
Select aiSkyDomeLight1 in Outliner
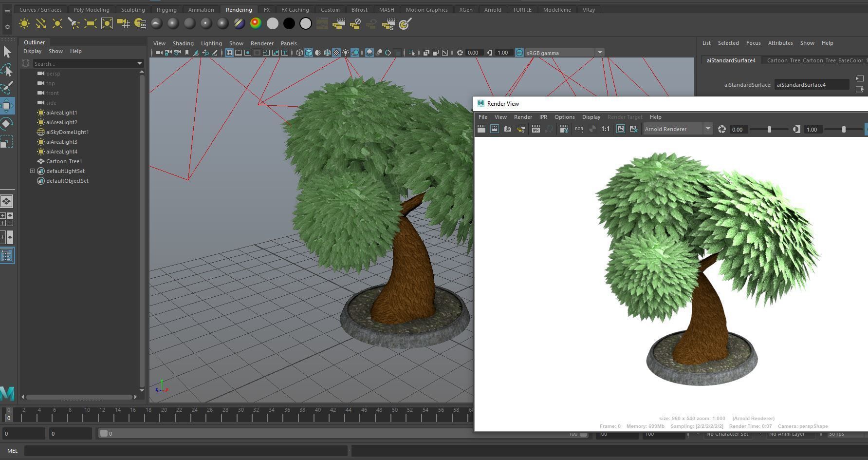[x=68, y=132]
